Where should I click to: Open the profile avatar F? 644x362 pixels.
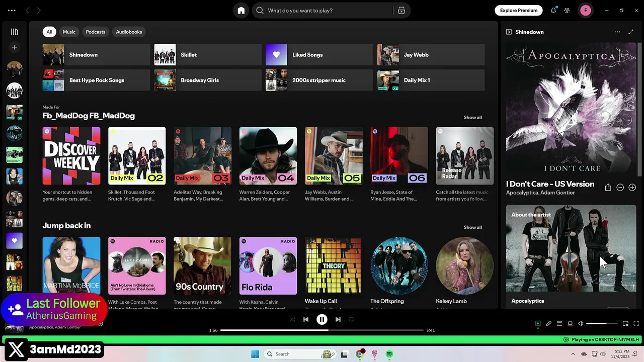click(585, 10)
